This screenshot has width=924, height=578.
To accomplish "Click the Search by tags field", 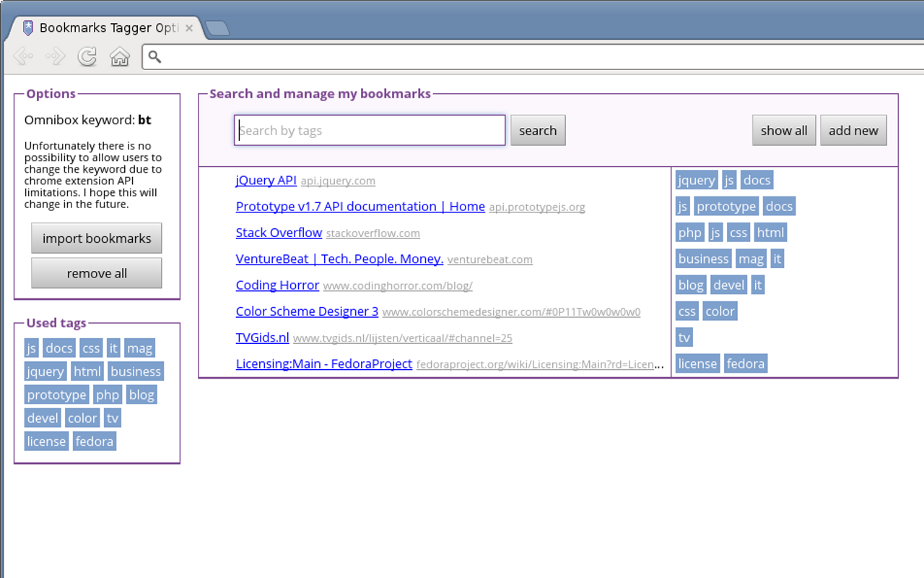I will coord(370,131).
